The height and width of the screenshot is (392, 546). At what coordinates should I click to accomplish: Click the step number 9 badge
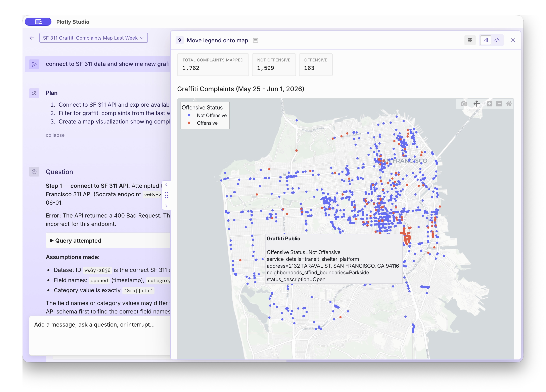(179, 40)
